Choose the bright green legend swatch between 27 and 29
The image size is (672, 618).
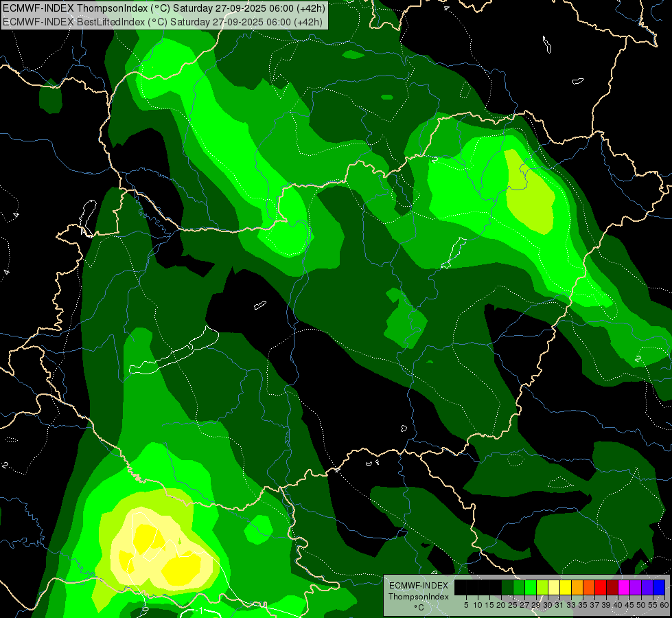[530, 587]
